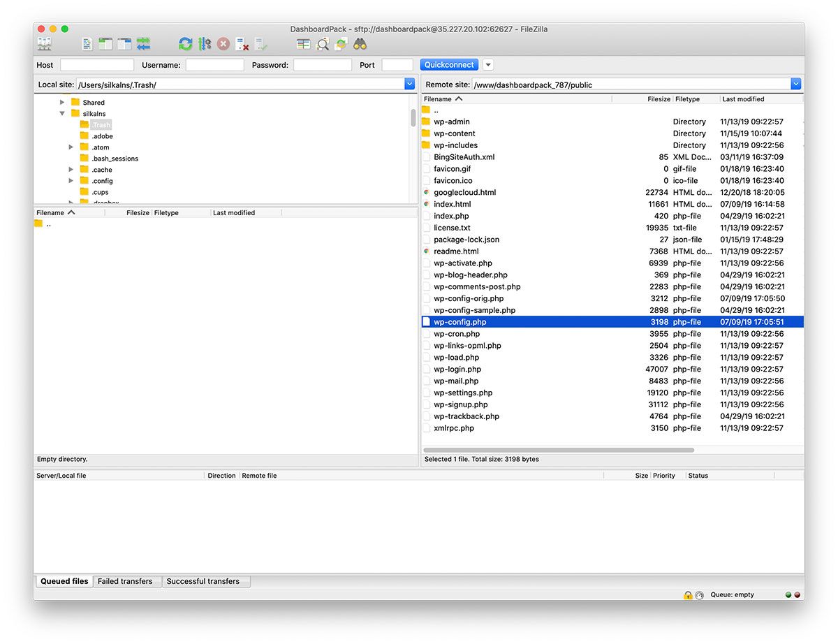This screenshot has height=644, width=838.
Task: Toggle processing of transfer queue
Action: (x=205, y=44)
